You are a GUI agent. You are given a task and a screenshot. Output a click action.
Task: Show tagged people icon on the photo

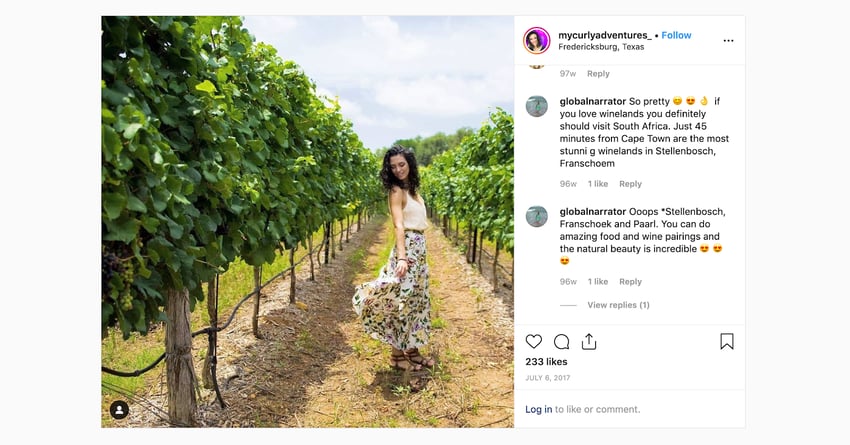tap(119, 410)
